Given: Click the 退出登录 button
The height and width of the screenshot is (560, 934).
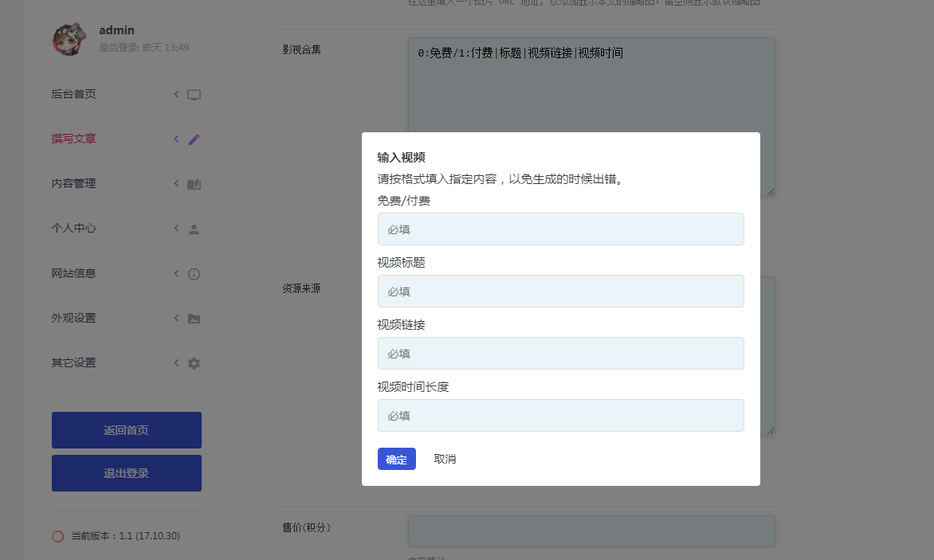Looking at the screenshot, I should [126, 472].
